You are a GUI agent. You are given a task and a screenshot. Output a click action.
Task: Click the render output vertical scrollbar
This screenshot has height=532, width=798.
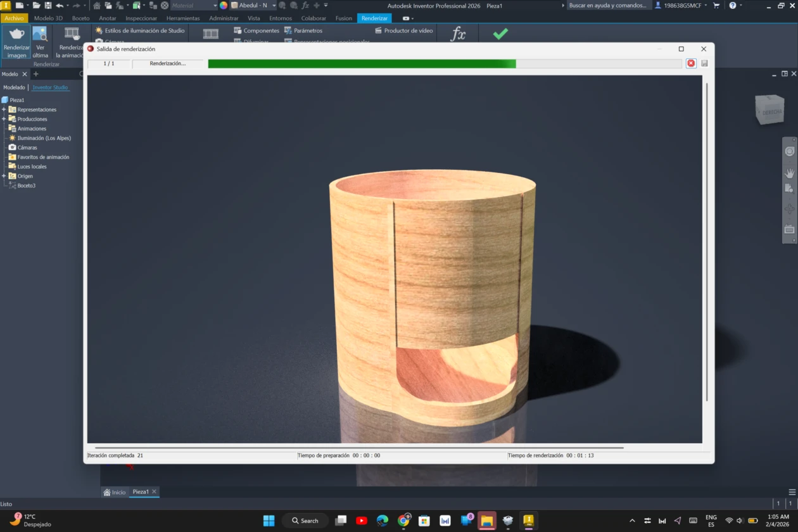click(707, 241)
